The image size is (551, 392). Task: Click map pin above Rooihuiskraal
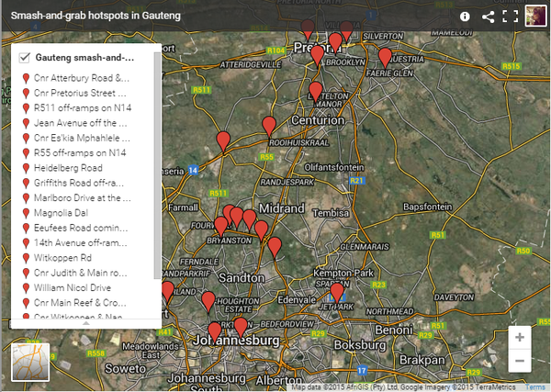pos(269,126)
